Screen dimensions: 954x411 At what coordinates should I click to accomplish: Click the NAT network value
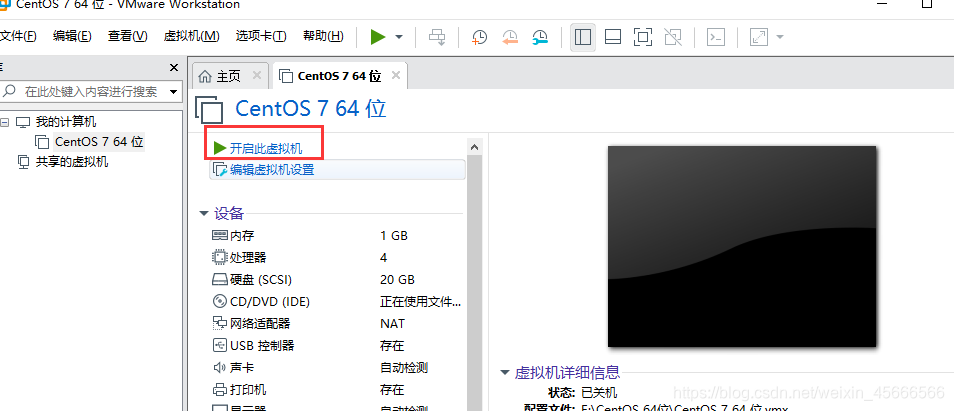pyautogui.click(x=392, y=323)
